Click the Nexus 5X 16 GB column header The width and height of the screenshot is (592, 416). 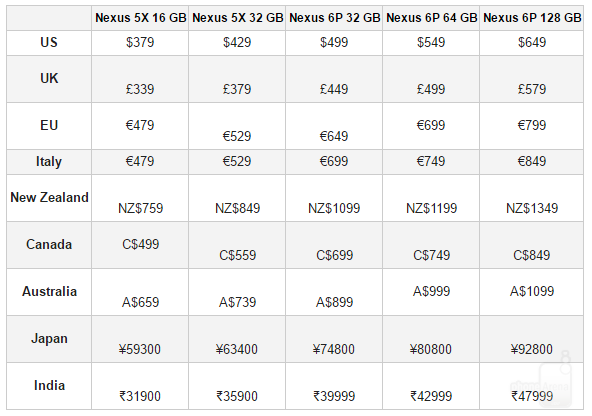pyautogui.click(x=140, y=18)
